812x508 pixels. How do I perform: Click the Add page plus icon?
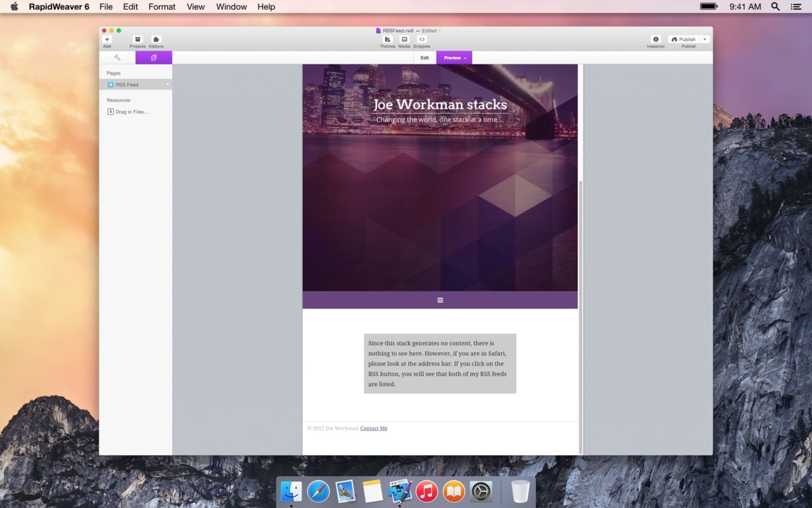pyautogui.click(x=107, y=39)
